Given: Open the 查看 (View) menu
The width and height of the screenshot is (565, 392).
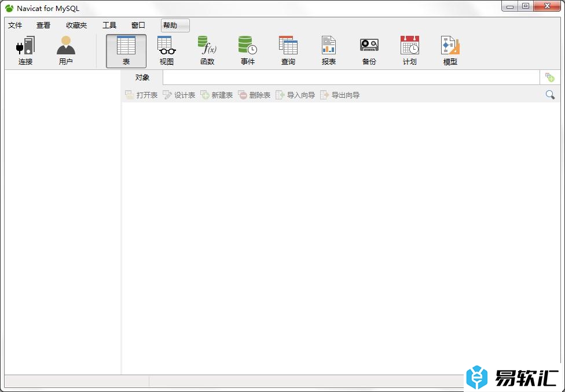Looking at the screenshot, I should [43, 25].
